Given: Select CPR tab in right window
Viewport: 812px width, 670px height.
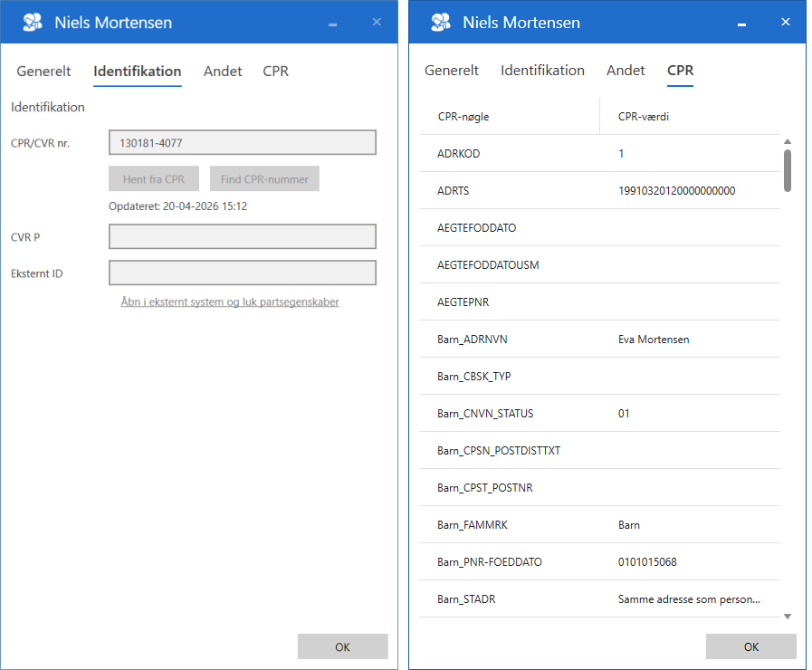Looking at the screenshot, I should [680, 71].
